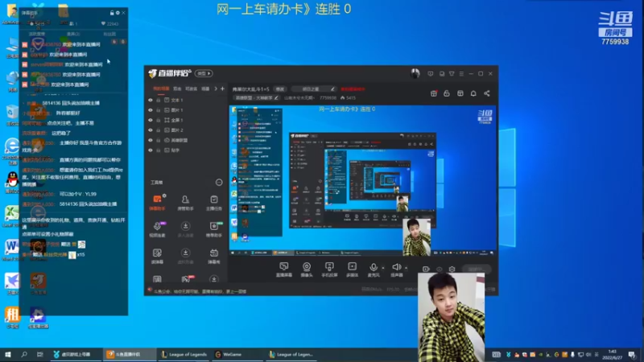644x362 pixels.
Task: Open the Windows Start menu
Action: point(7,354)
